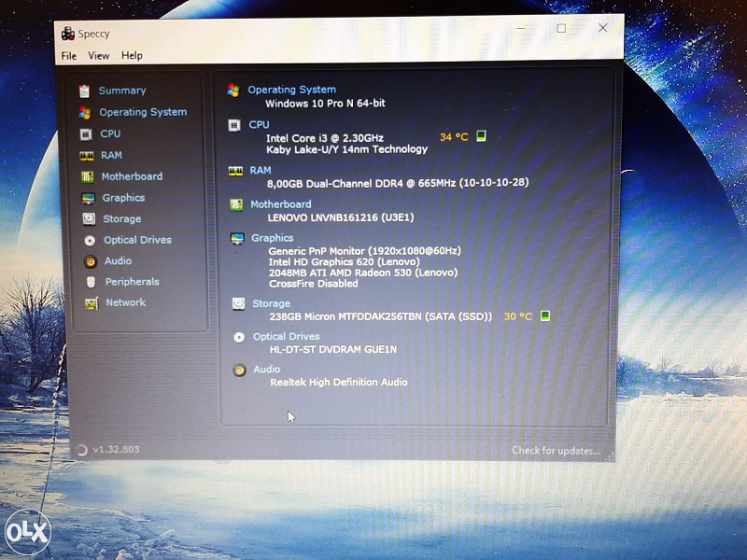Select Peripherals in the sidebar
This screenshot has width=747, height=560.
click(x=133, y=282)
